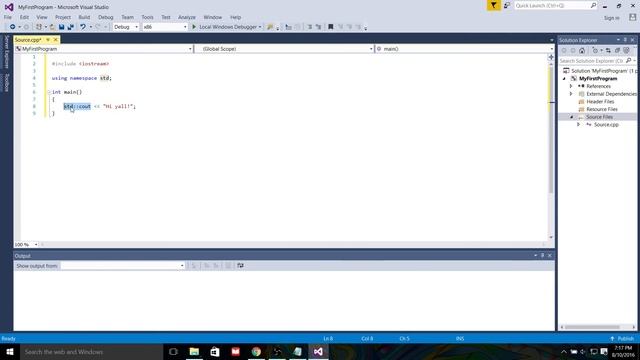Click the Navigate Backward icon

coord(12,27)
